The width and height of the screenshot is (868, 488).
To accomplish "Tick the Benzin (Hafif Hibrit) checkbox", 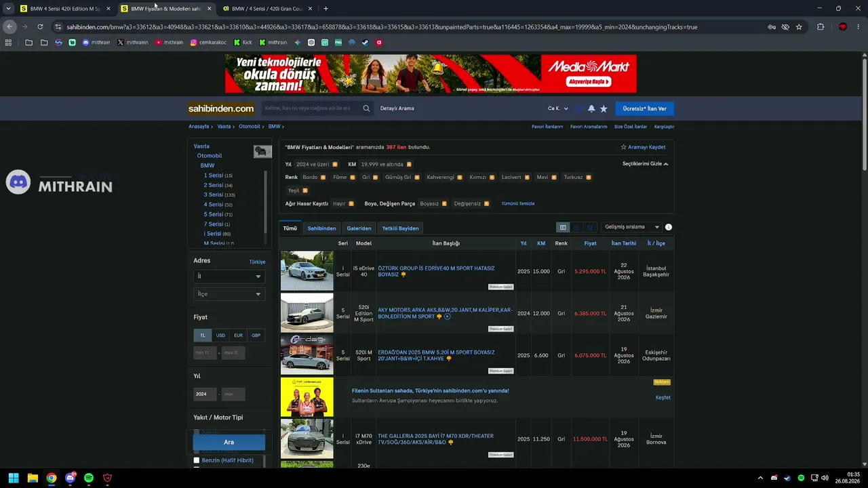I will point(197,460).
